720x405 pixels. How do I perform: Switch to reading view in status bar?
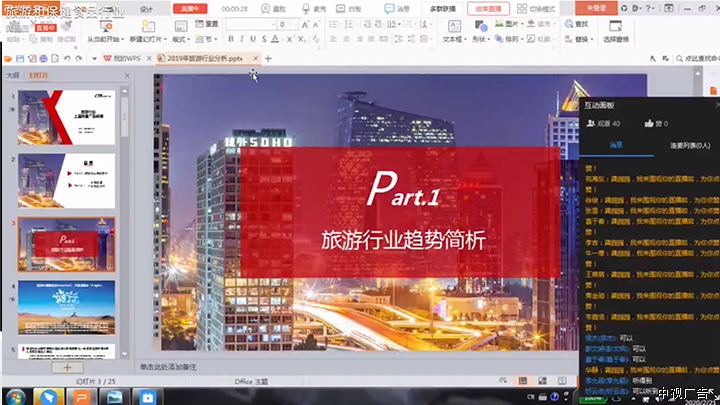click(562, 381)
